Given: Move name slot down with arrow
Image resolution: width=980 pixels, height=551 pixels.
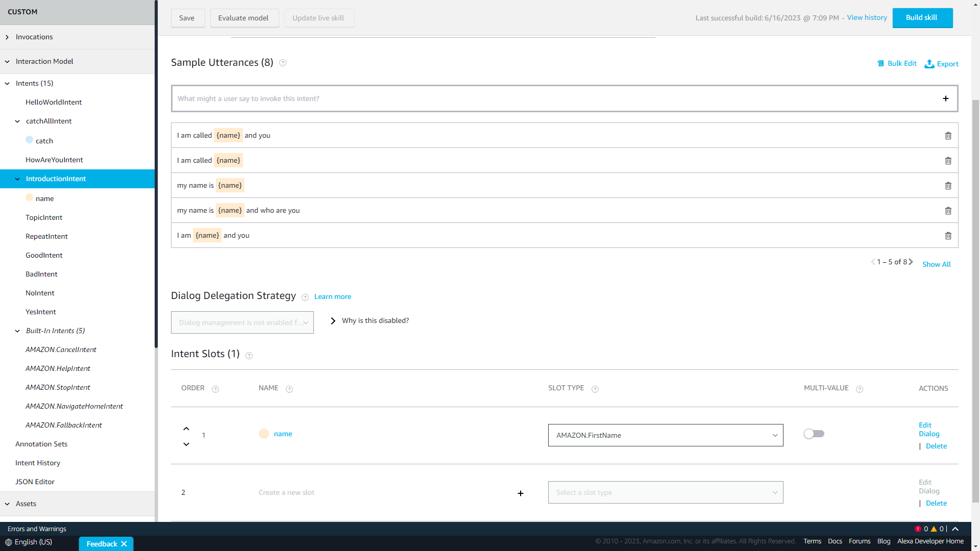Looking at the screenshot, I should pos(186,444).
